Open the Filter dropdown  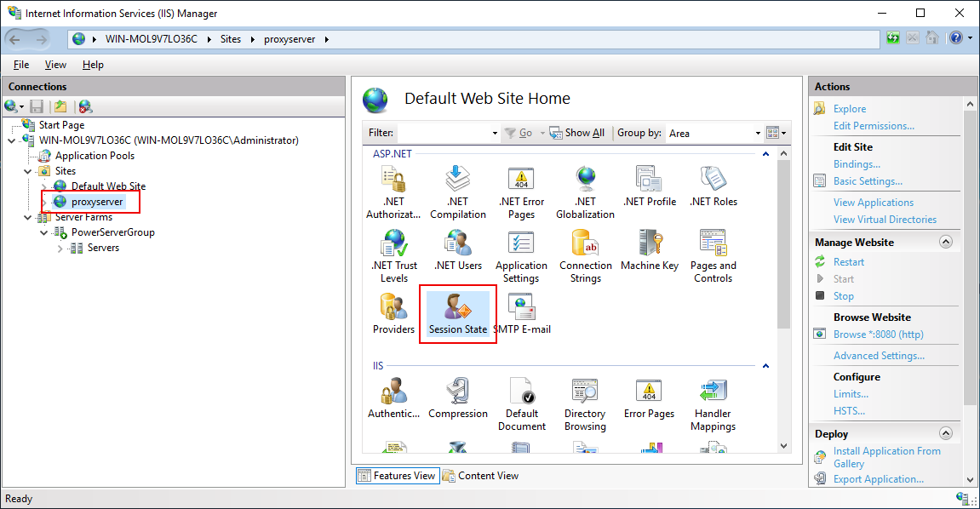point(495,133)
